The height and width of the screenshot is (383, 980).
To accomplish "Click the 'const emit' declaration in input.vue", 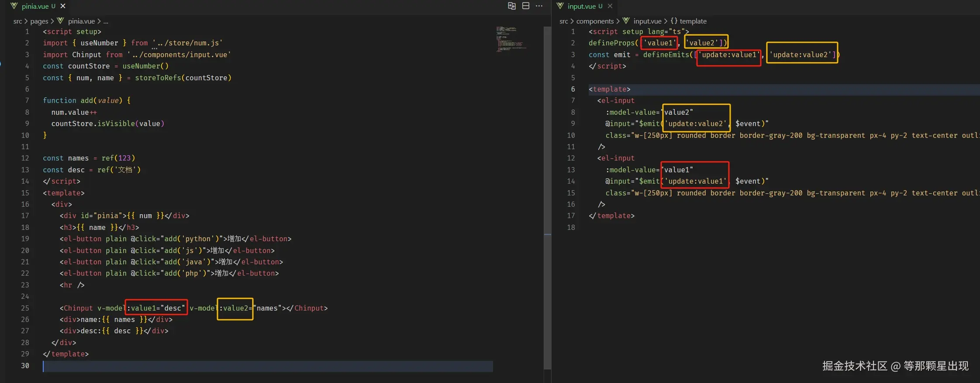I will coord(610,55).
